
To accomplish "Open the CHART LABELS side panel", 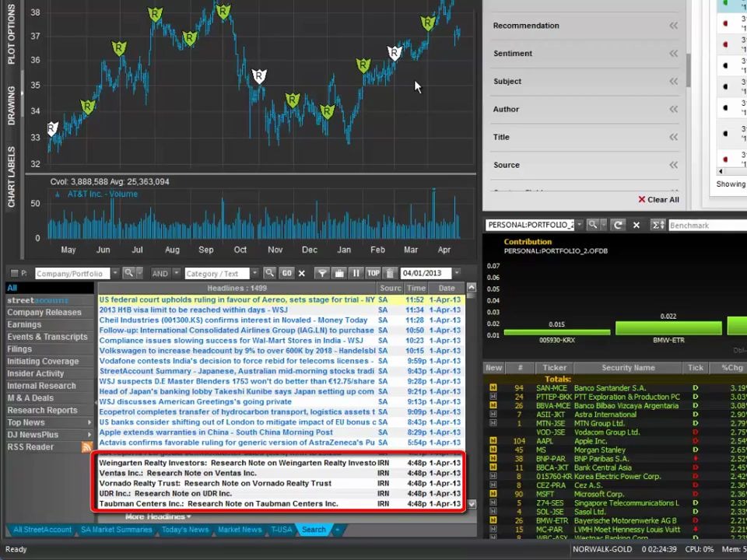I will pyautogui.click(x=11, y=177).
